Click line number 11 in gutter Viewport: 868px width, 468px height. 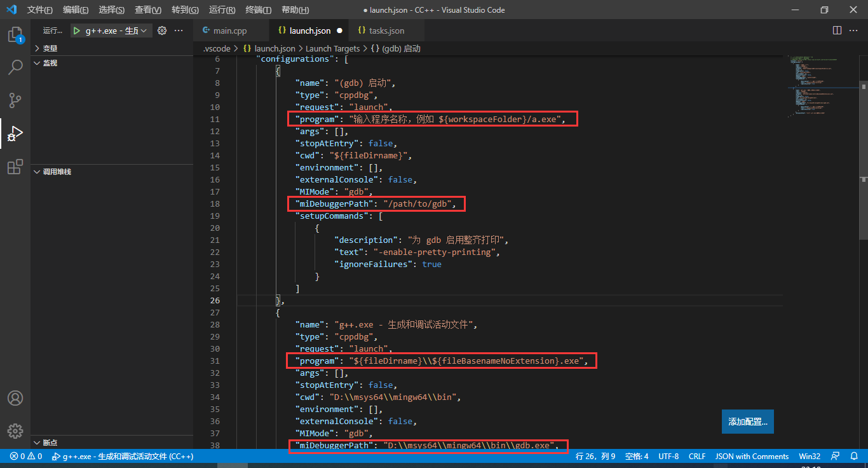point(215,119)
